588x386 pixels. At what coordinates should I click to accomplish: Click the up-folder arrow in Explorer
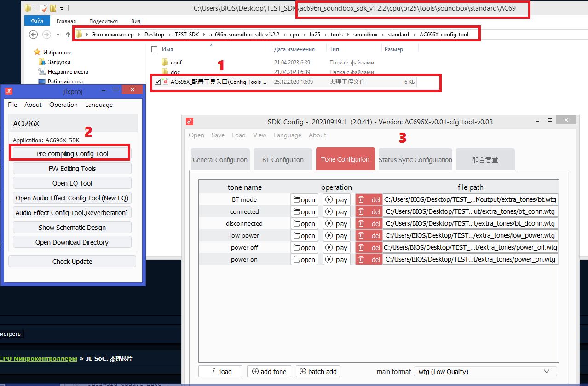point(69,35)
